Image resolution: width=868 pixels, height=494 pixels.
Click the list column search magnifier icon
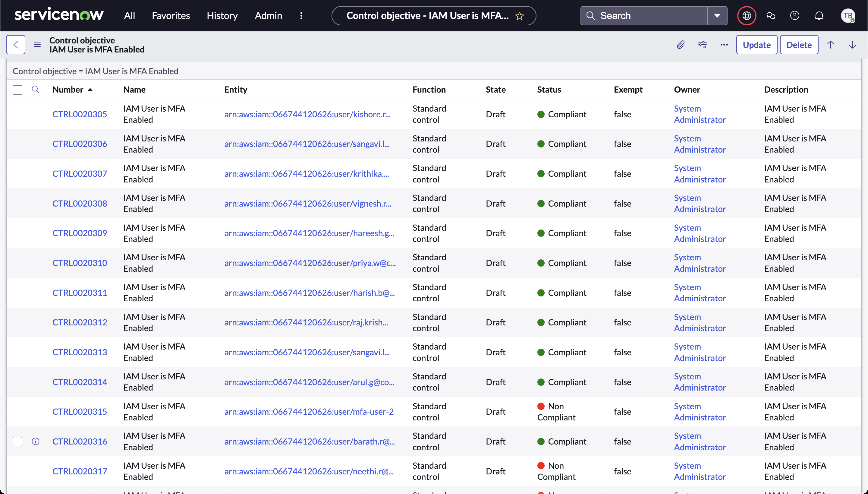[35, 89]
